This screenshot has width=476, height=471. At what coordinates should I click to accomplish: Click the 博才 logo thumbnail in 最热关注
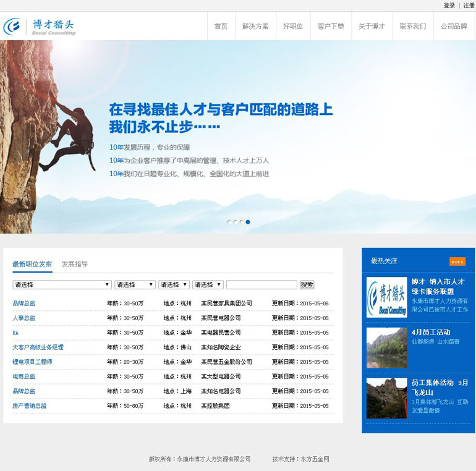point(386,297)
